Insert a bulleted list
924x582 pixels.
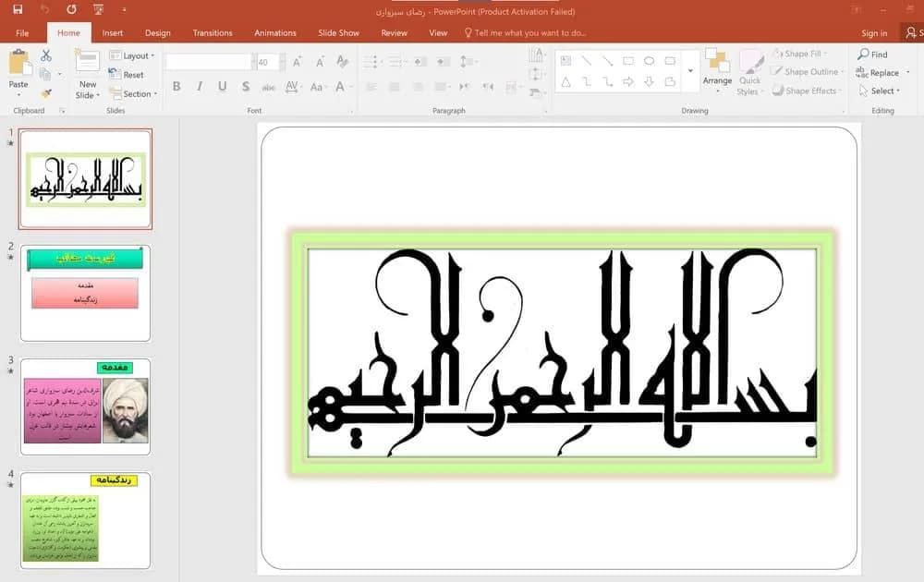pos(371,61)
